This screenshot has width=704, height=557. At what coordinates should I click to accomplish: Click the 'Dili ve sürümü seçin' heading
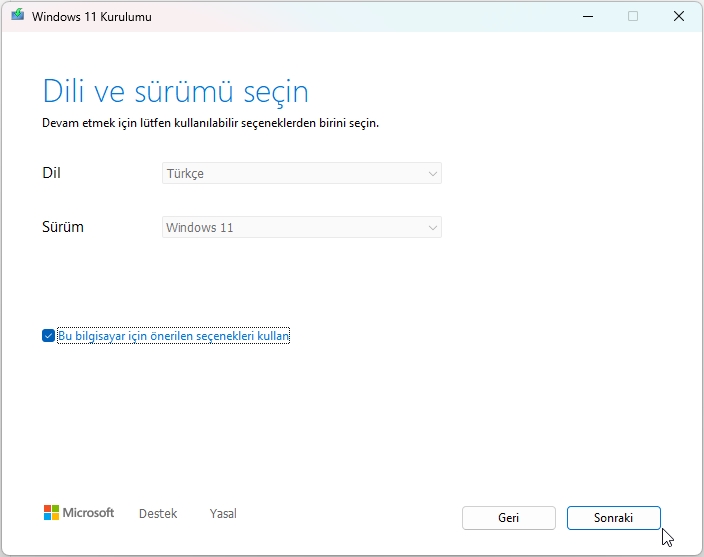176,92
